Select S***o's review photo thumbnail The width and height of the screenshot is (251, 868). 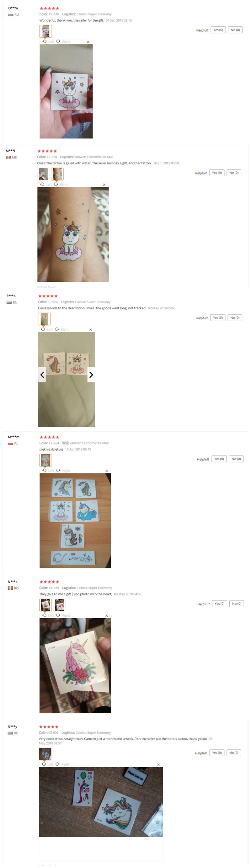click(44, 319)
